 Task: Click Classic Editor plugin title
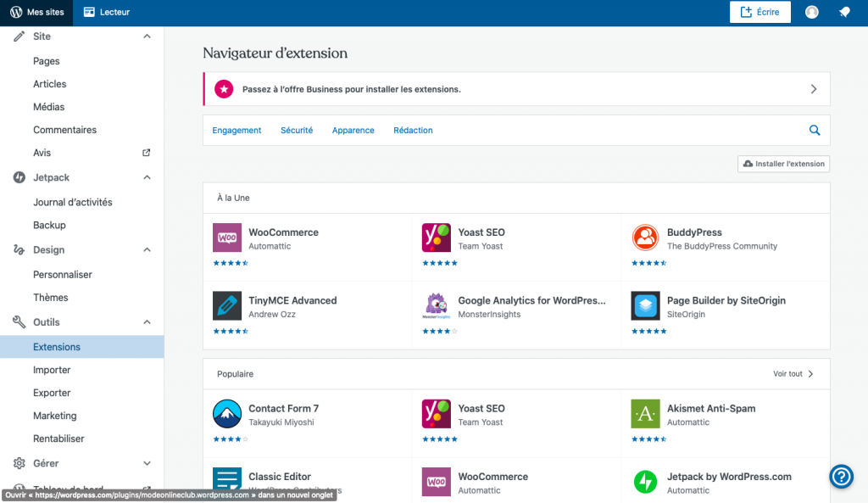point(280,477)
